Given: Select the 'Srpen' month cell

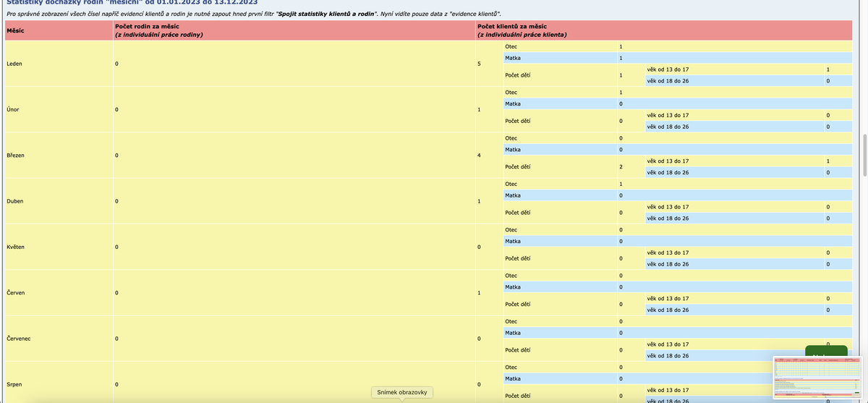Looking at the screenshot, I should [14, 383].
